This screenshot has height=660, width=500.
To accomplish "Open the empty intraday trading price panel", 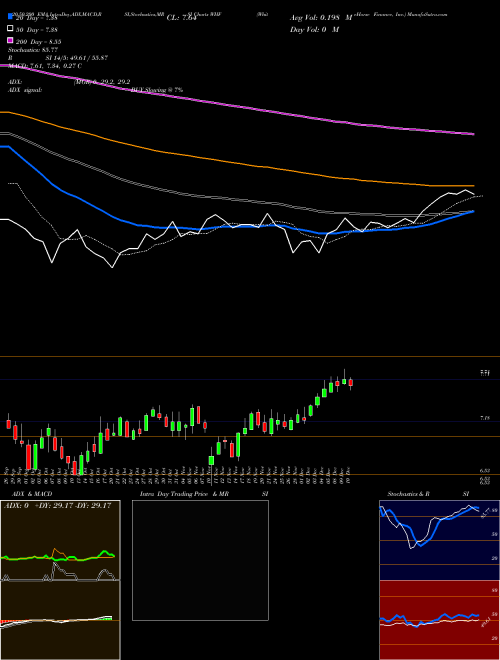I will click(x=200, y=560).
